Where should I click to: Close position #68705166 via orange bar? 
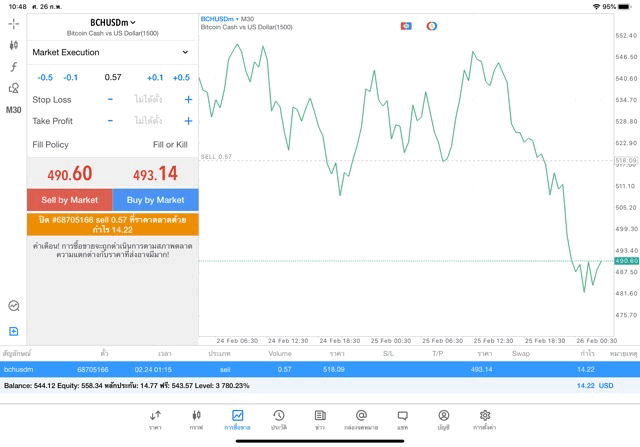tap(112, 223)
